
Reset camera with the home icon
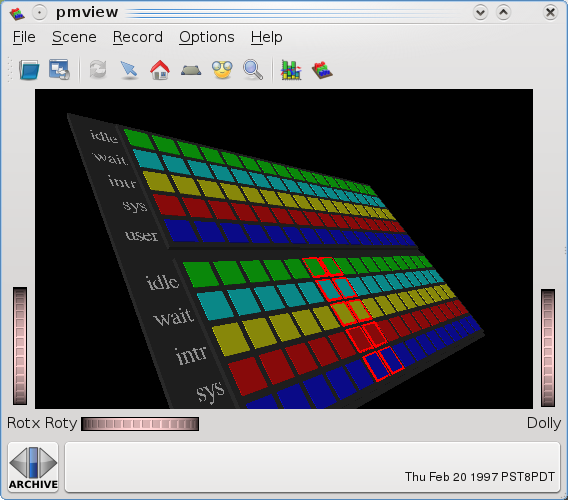[160, 69]
